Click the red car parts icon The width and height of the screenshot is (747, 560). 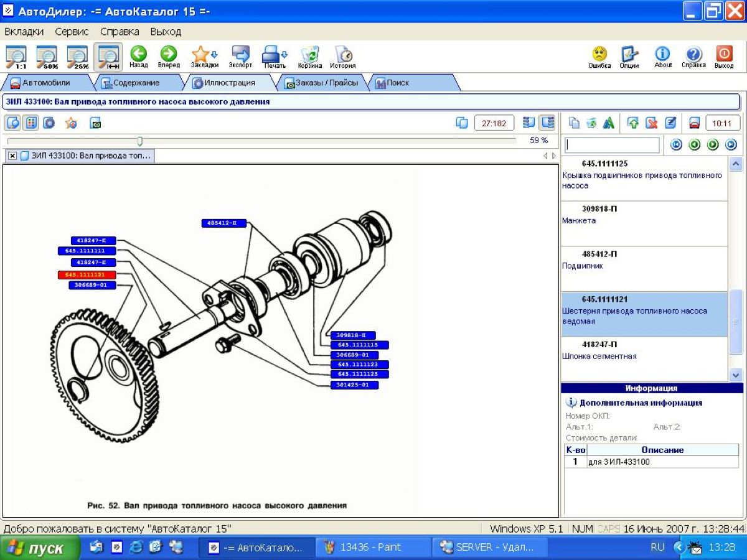tap(695, 123)
